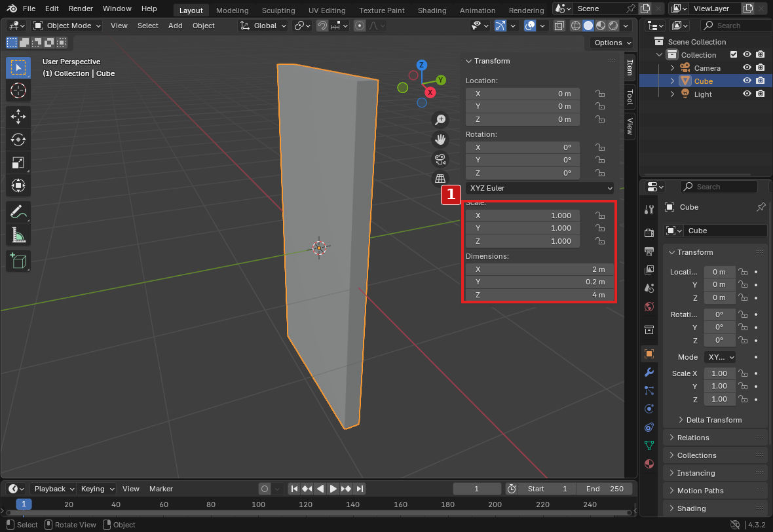Open the Options dropdown

tap(612, 43)
